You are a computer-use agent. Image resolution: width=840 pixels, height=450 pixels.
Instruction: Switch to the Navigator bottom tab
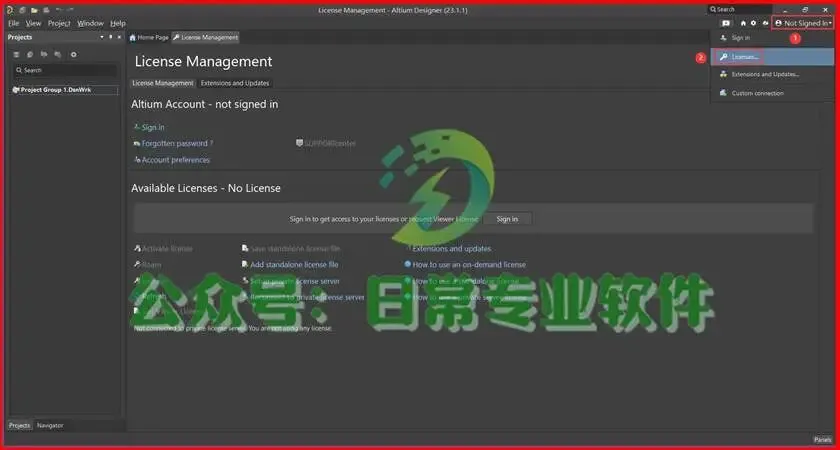(x=50, y=425)
